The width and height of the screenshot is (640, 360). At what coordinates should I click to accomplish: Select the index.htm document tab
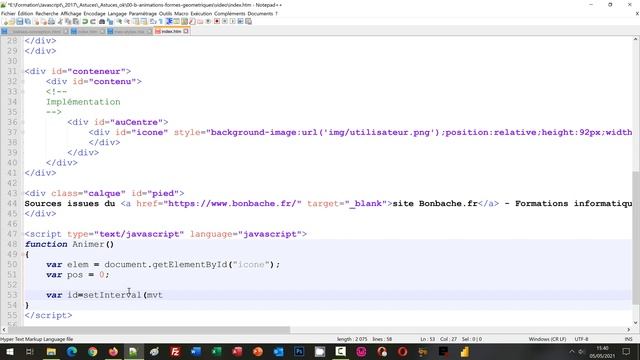click(171, 31)
